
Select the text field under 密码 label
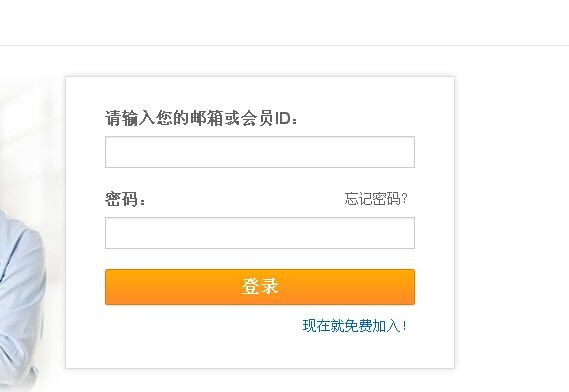click(260, 233)
